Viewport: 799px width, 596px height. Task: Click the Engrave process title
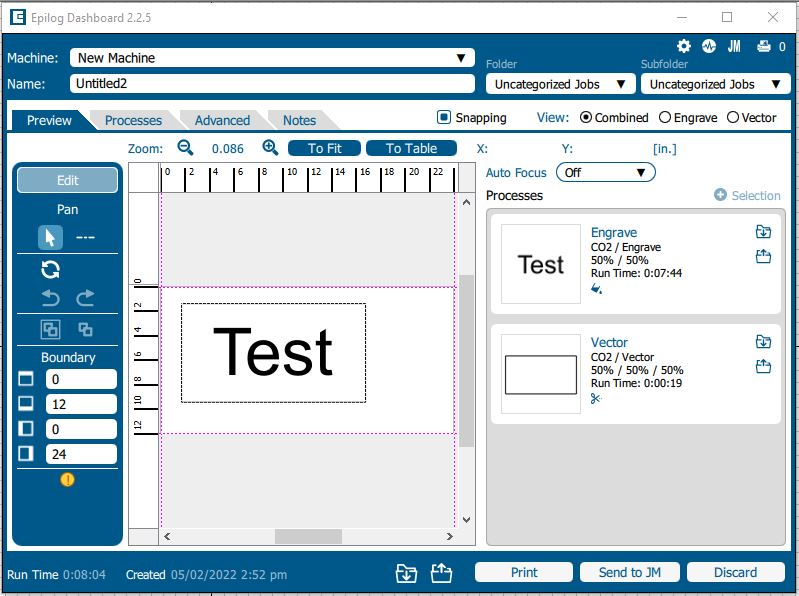pyautogui.click(x=614, y=232)
